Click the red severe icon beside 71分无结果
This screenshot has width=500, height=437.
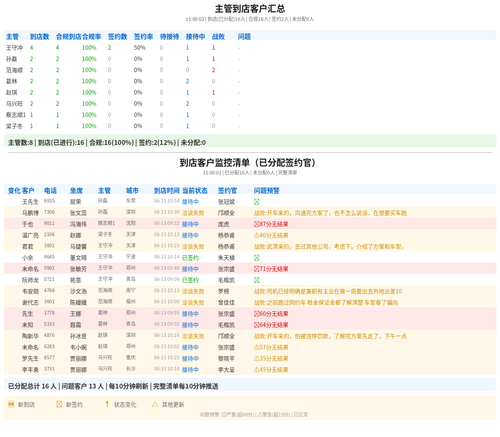tap(257, 269)
